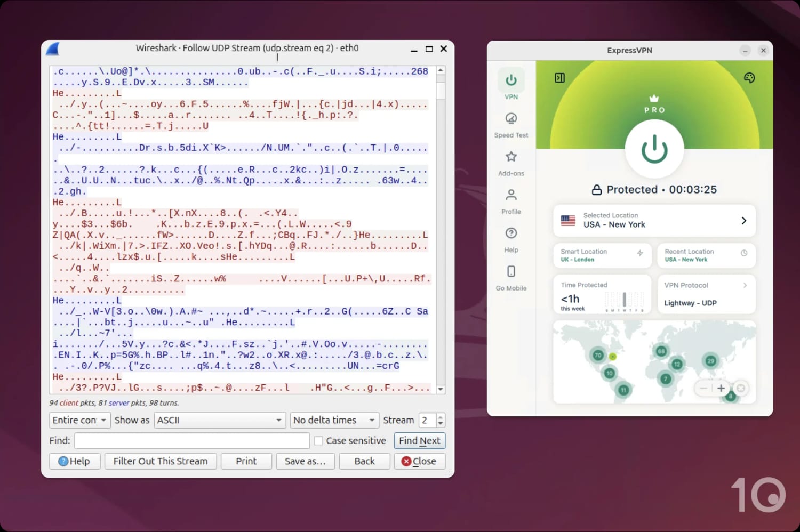The width and height of the screenshot is (800, 532).
Task: Open the No delta times dropdown
Action: tap(334, 420)
